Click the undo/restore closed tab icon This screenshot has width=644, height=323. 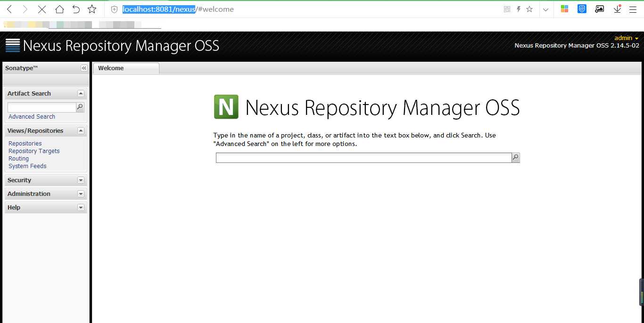pyautogui.click(x=76, y=9)
